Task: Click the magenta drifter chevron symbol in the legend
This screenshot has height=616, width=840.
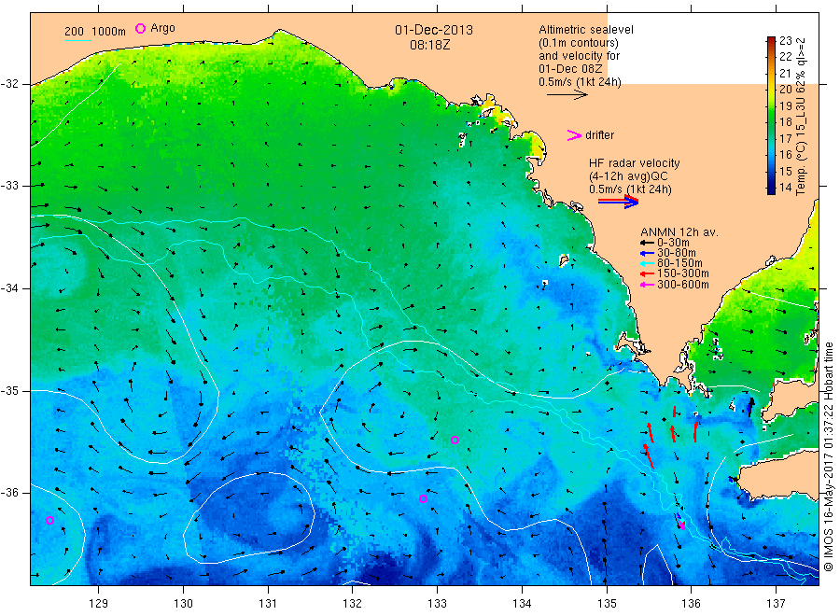Action: tap(574, 135)
